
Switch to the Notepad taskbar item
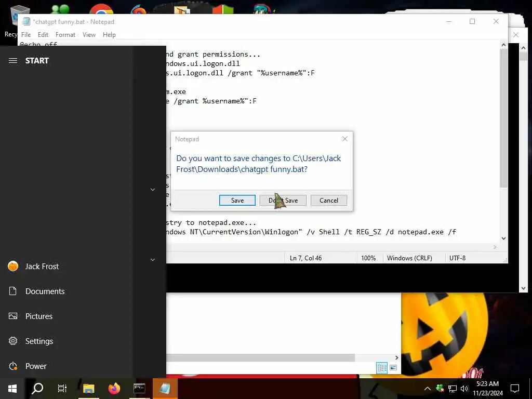[165, 389]
